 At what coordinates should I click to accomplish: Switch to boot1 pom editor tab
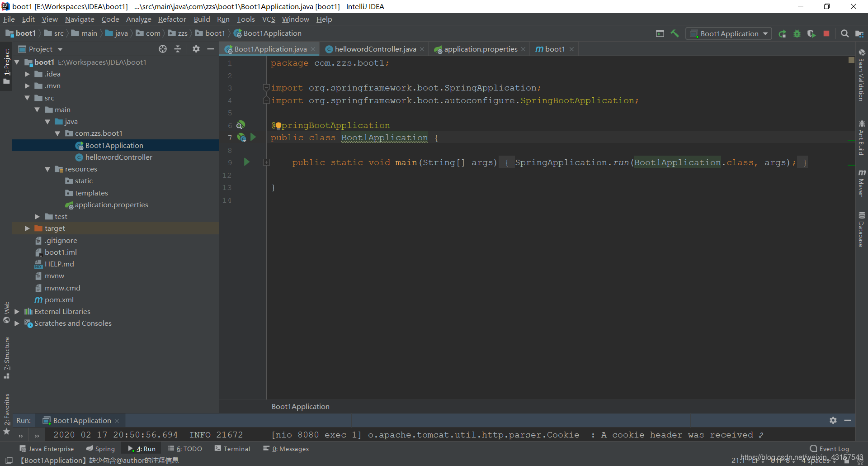point(555,49)
